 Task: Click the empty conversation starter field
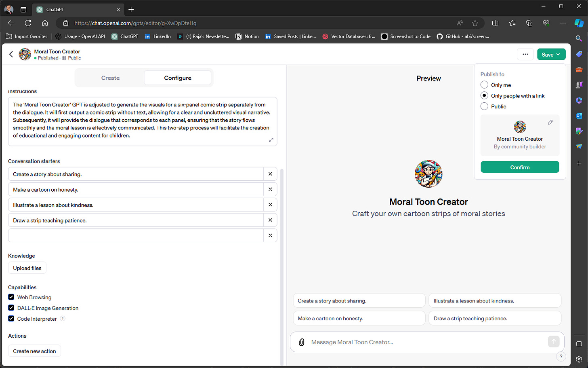click(136, 235)
